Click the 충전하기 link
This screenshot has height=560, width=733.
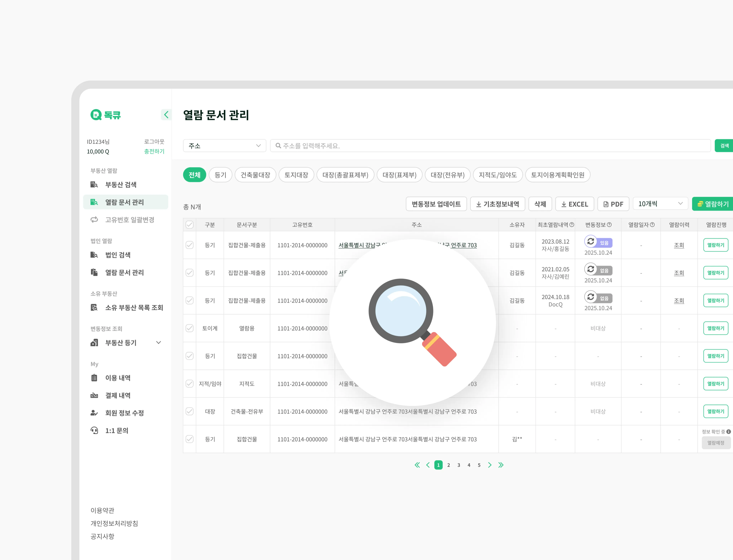pos(154,151)
